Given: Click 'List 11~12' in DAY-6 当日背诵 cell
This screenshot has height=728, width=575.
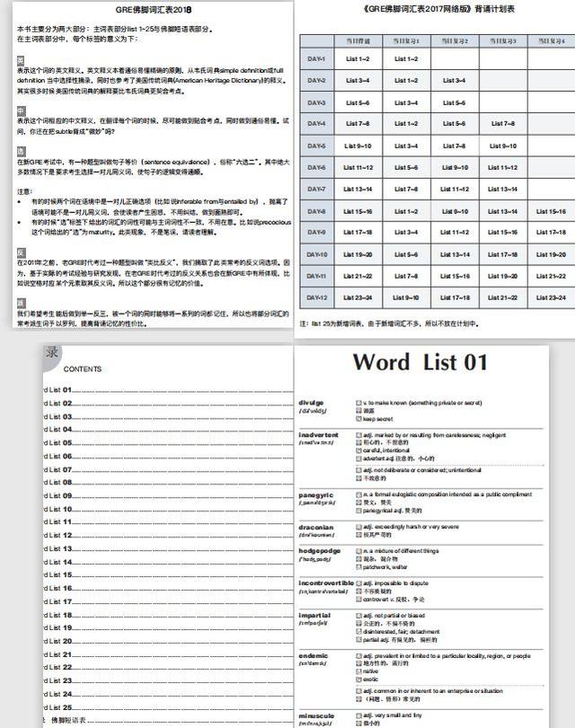Looking at the screenshot, I should pos(358,167).
